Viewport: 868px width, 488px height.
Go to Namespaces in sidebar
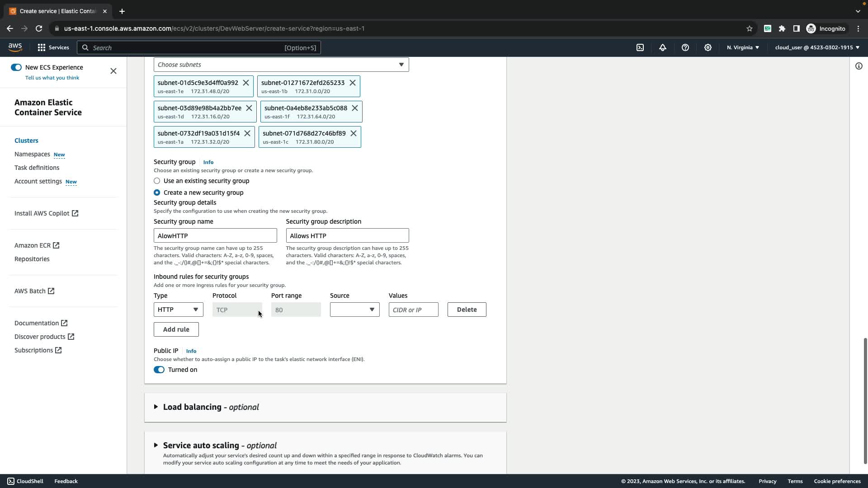pos(32,154)
